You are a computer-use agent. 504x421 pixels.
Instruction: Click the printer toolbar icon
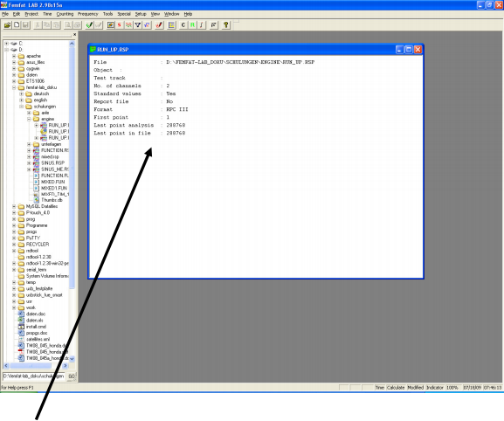[77, 24]
